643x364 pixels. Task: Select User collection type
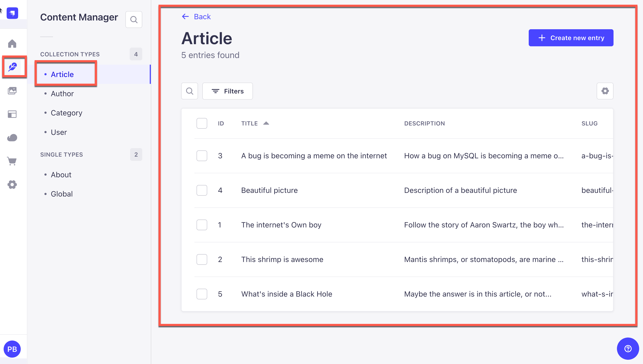pos(59,132)
